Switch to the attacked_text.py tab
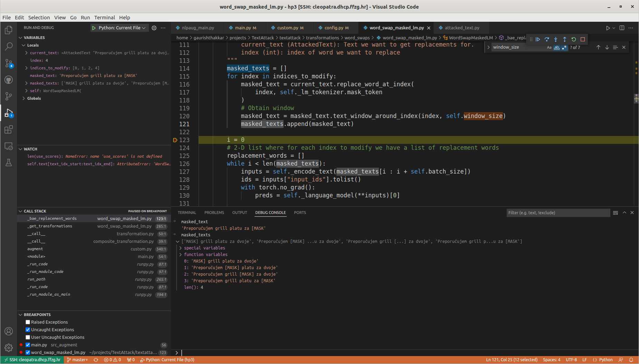This screenshot has height=364, width=639. click(463, 28)
